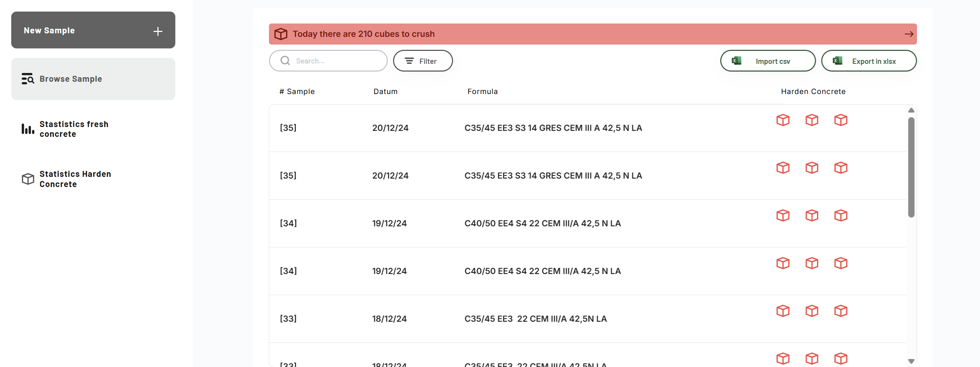Click formula C40/50 EE4 S4 22 in fourth row
This screenshot has width=980, height=367.
coord(542,271)
